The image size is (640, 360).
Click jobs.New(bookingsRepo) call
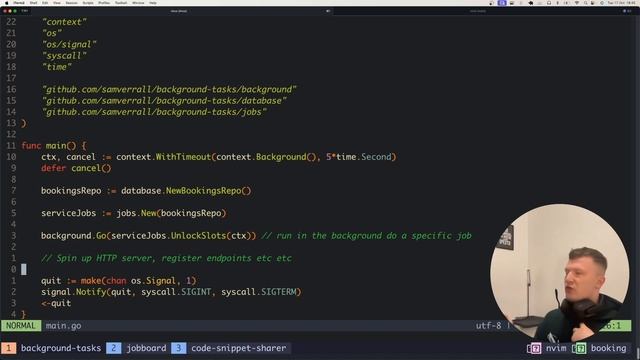point(171,213)
